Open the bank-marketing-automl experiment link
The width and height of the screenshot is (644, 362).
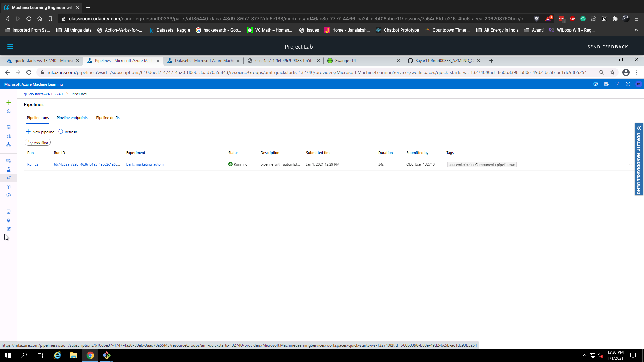[145, 164]
